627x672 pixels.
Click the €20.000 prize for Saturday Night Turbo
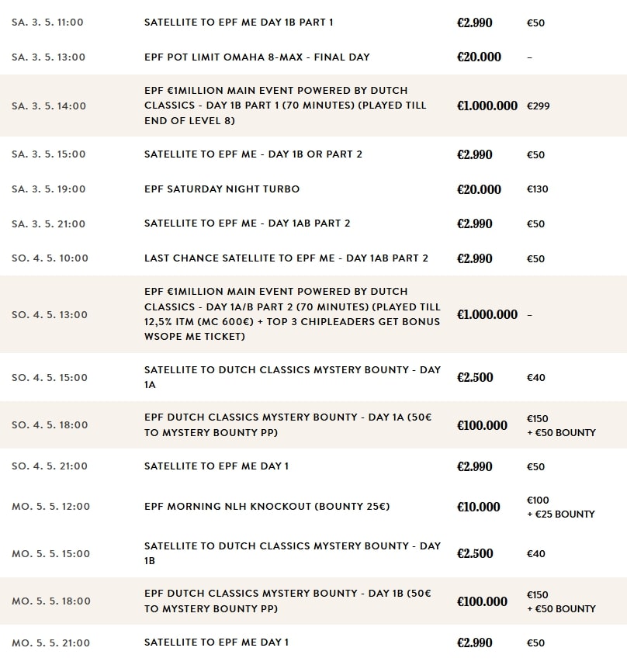(479, 189)
